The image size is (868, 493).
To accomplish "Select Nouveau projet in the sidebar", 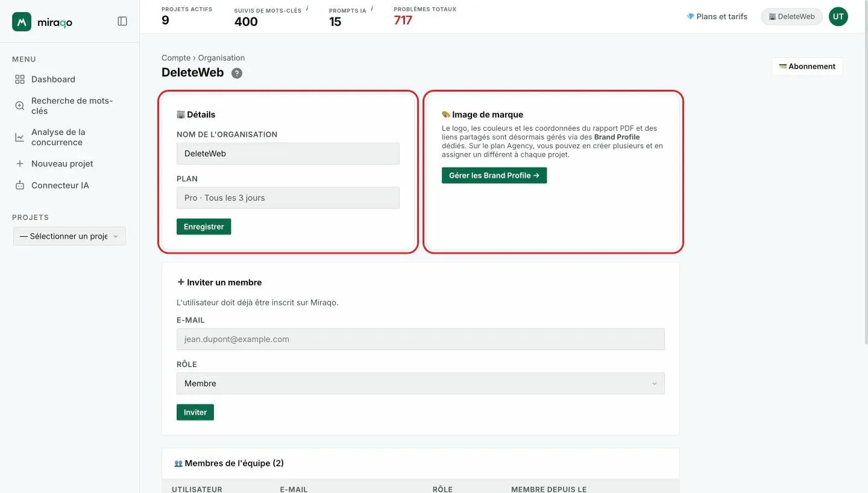I will click(62, 164).
